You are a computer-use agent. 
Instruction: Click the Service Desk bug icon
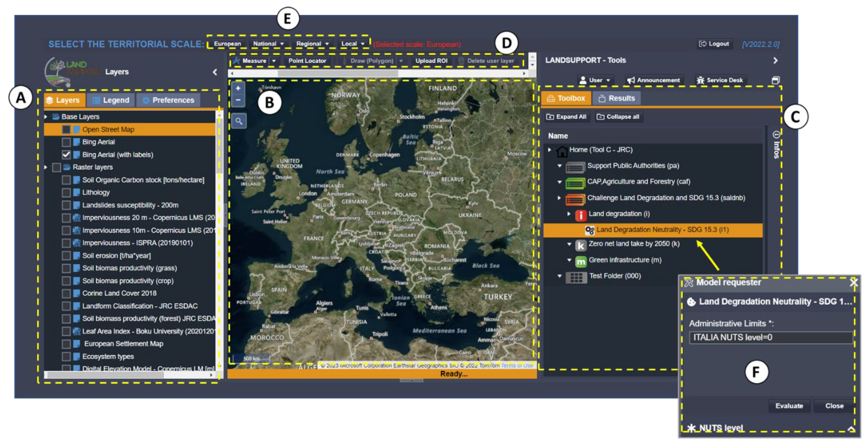700,80
